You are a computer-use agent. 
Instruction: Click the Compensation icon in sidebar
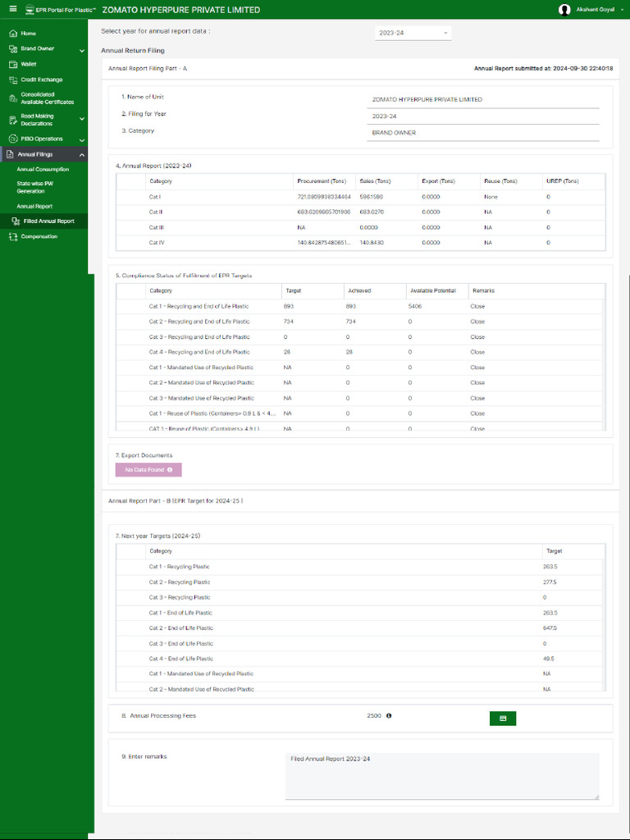pos(12,236)
